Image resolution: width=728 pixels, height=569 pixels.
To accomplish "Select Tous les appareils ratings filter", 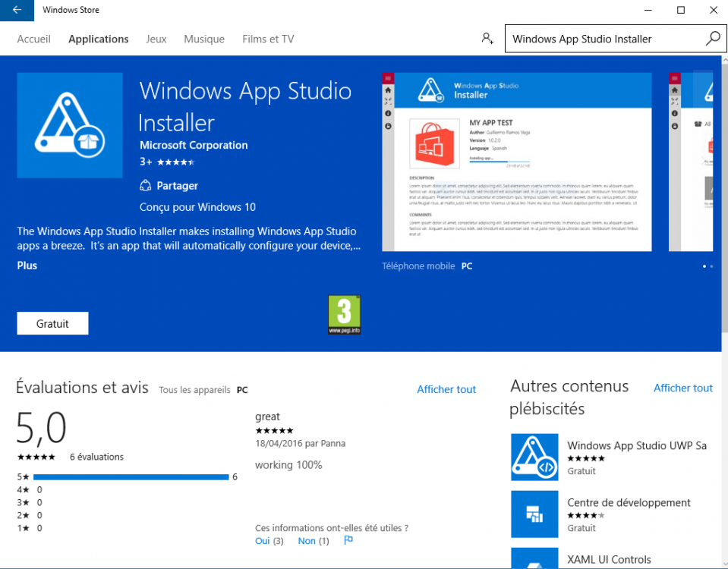I will 194,390.
